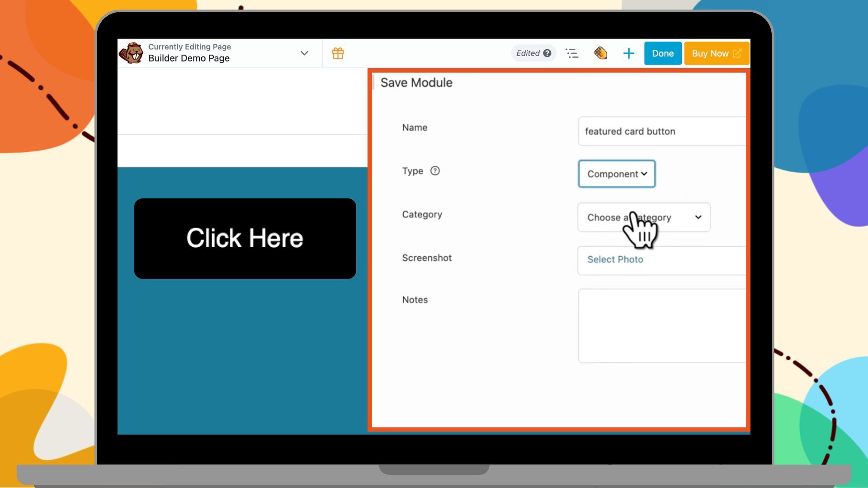Click the question mark next to Type
Screen dimensions: 868x488
[435, 171]
